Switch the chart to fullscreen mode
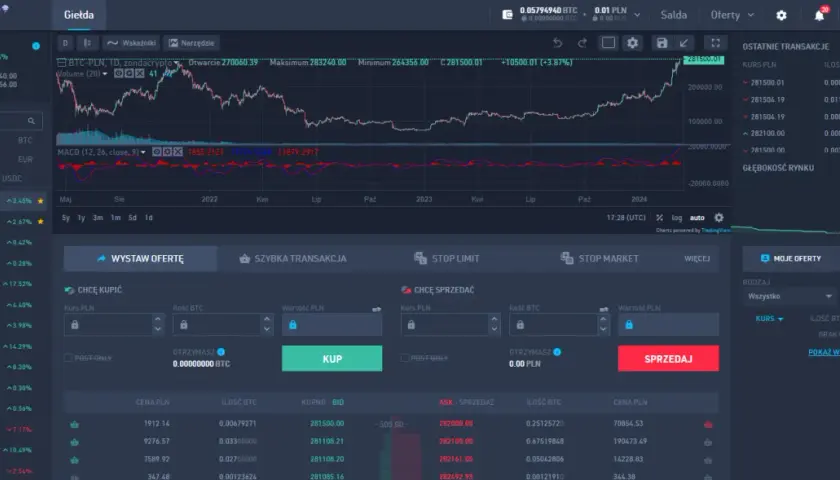 pyautogui.click(x=715, y=43)
